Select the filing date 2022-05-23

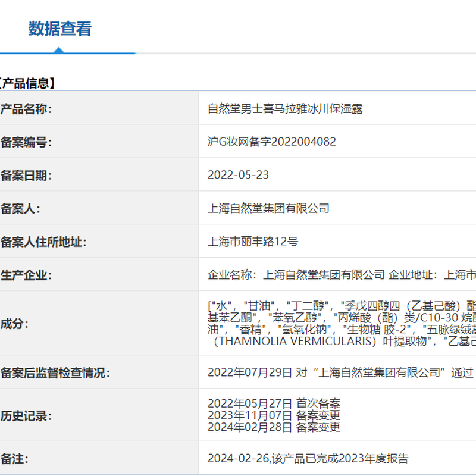[238, 175]
